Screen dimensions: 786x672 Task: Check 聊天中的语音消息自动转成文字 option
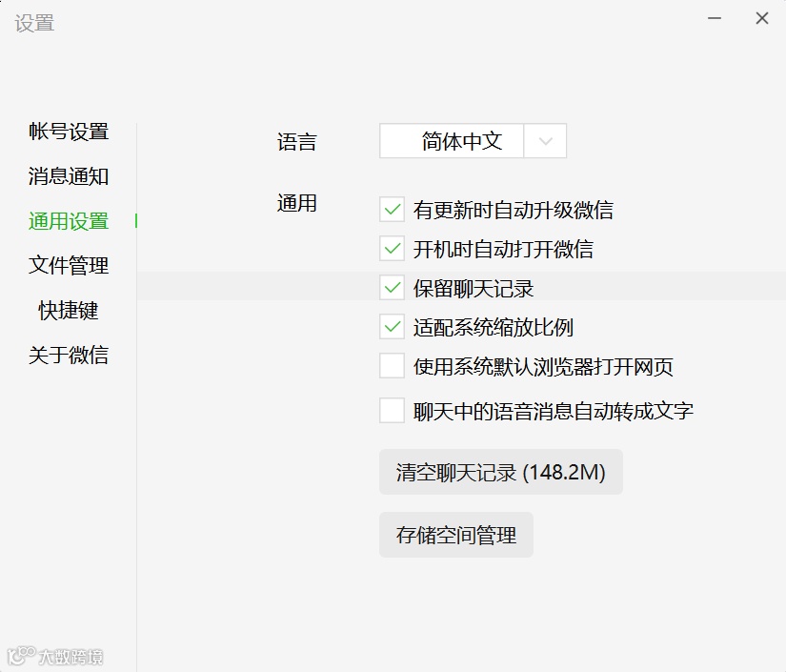tap(392, 411)
